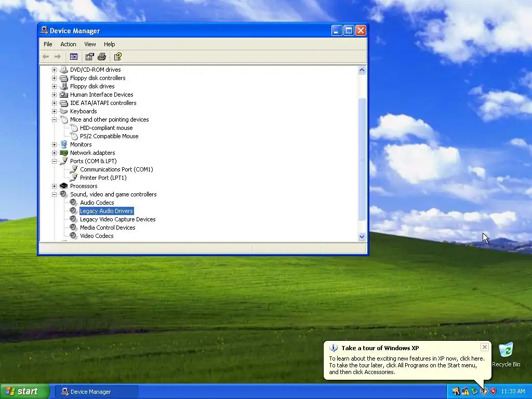The image size is (532, 399).
Task: Click the mouse icon beside HID-compliant mouse
Action: (74, 128)
